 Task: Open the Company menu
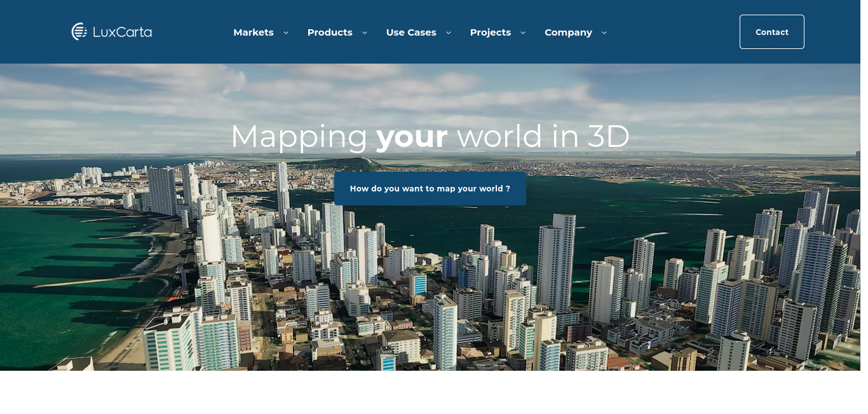568,32
